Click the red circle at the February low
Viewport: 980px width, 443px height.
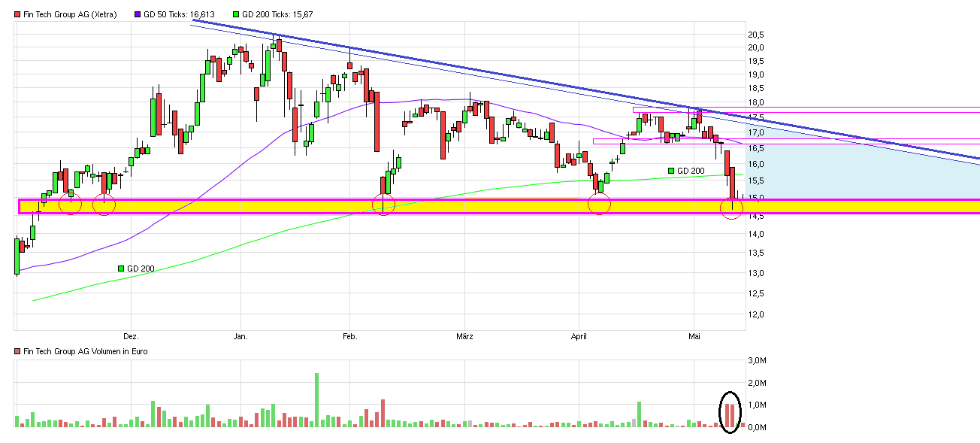pos(384,205)
